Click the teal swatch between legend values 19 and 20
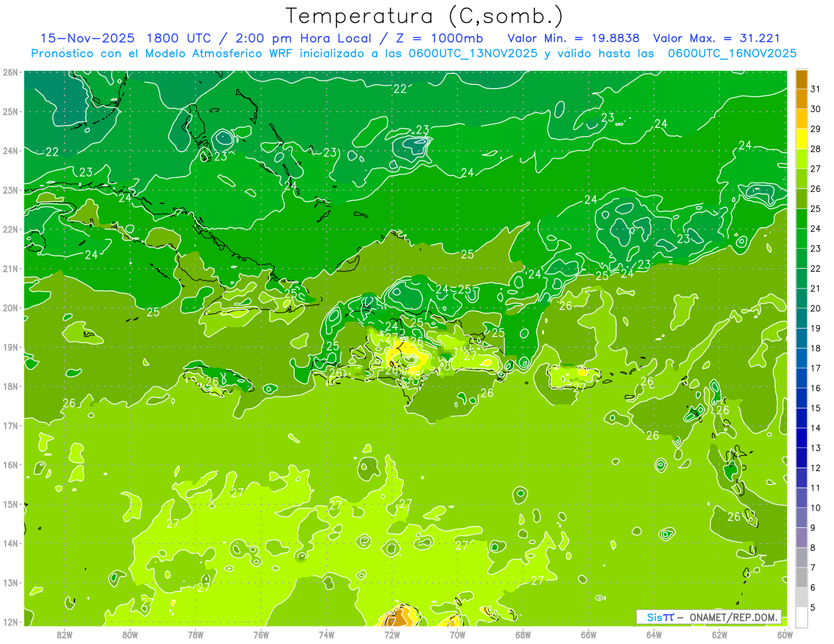The image size is (834, 644). (801, 317)
